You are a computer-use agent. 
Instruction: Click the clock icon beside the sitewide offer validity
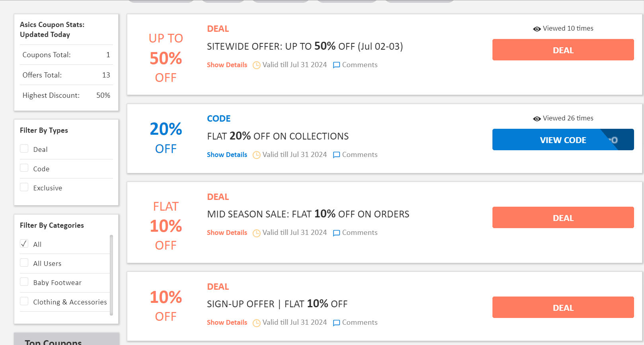(257, 65)
